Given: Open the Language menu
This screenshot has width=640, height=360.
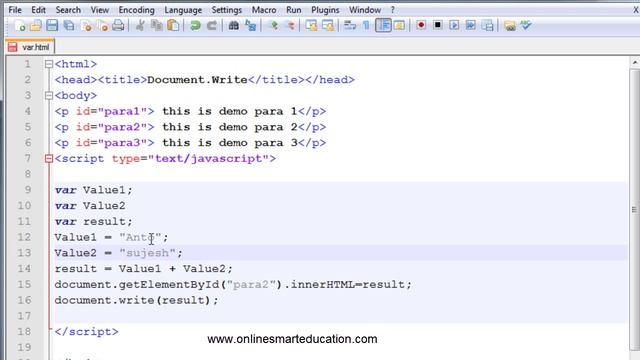Looking at the screenshot, I should tap(183, 10).
